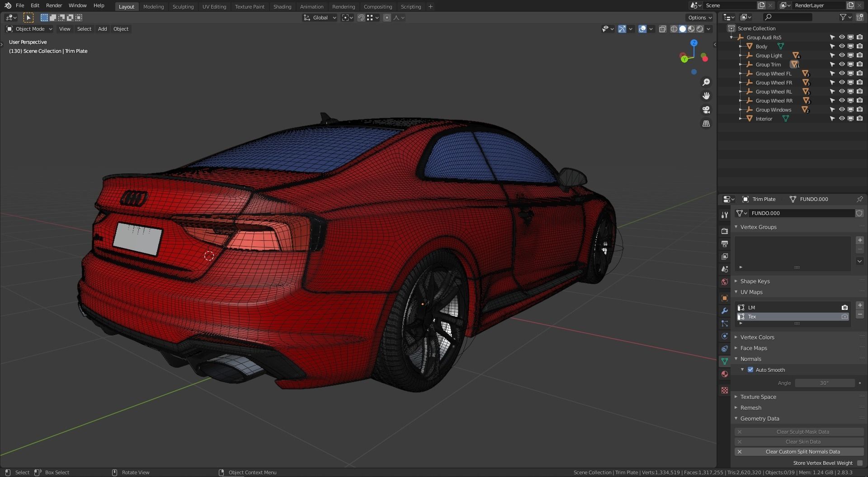The image size is (868, 477).
Task: Add new collection in outliner
Action: tap(859, 17)
